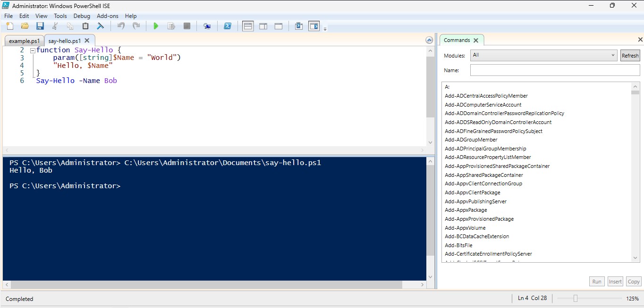Focus the Name filter input field
Image resolution: width=644 pixels, height=308 pixels.
555,70
